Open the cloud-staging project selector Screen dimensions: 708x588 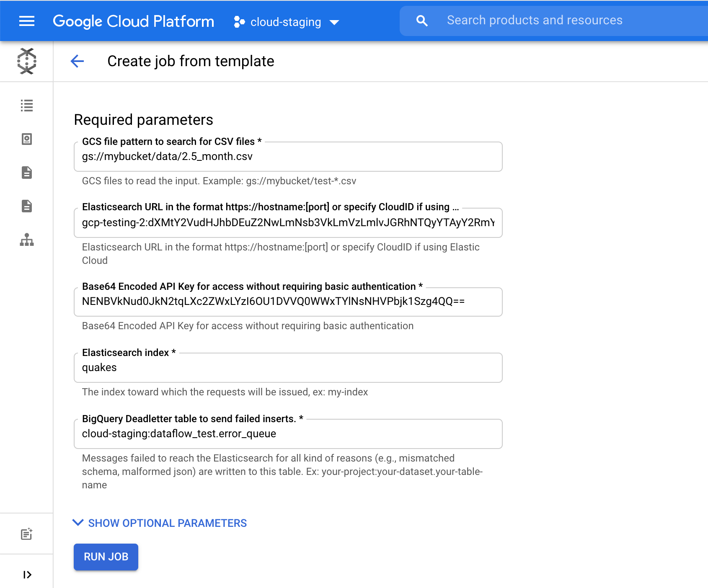[x=287, y=22]
